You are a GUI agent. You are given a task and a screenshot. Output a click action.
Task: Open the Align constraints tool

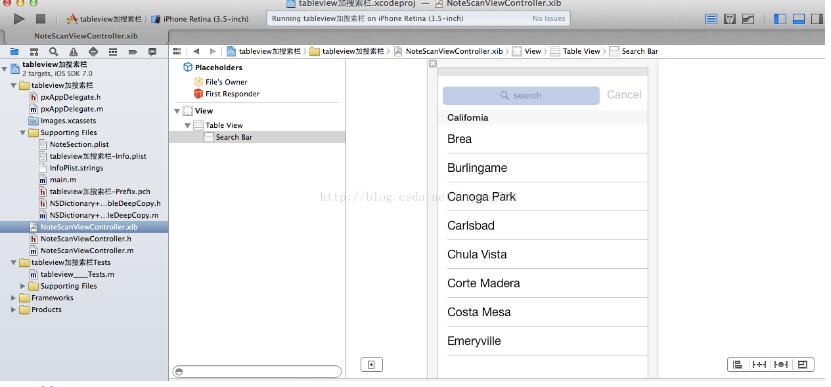pyautogui.click(x=737, y=364)
